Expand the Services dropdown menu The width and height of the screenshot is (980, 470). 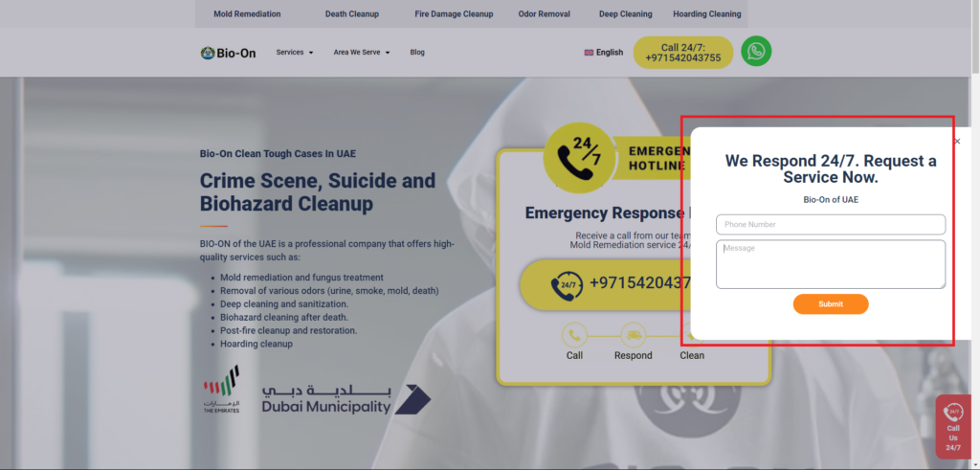pyautogui.click(x=295, y=53)
